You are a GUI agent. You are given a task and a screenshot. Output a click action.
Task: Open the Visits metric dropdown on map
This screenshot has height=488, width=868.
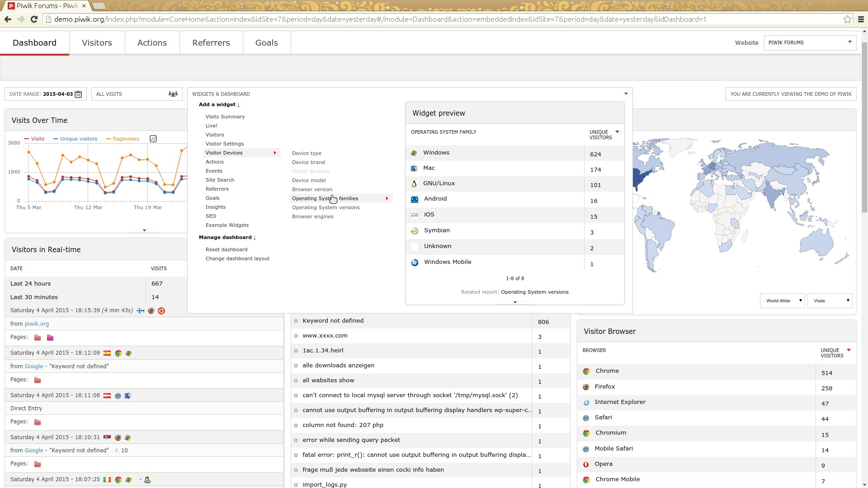point(830,300)
